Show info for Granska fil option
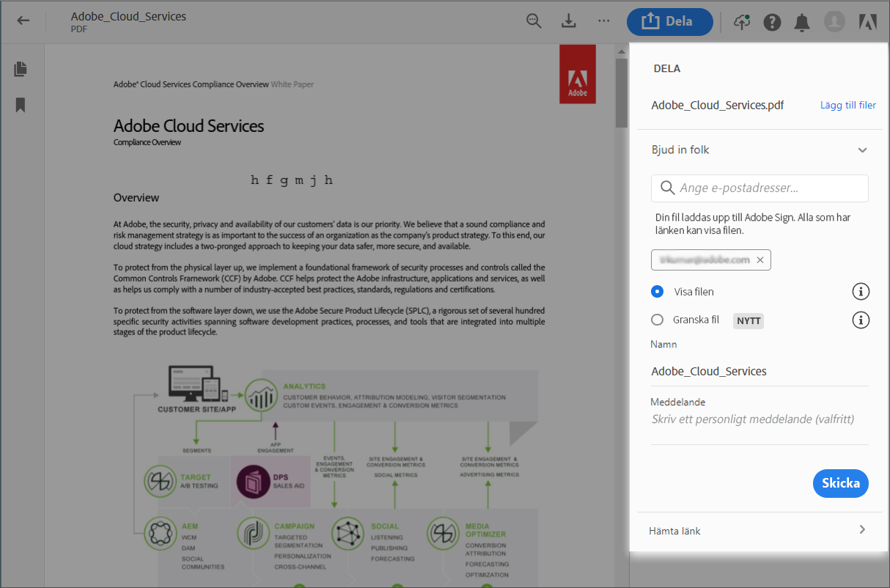The image size is (890, 588). (x=861, y=320)
